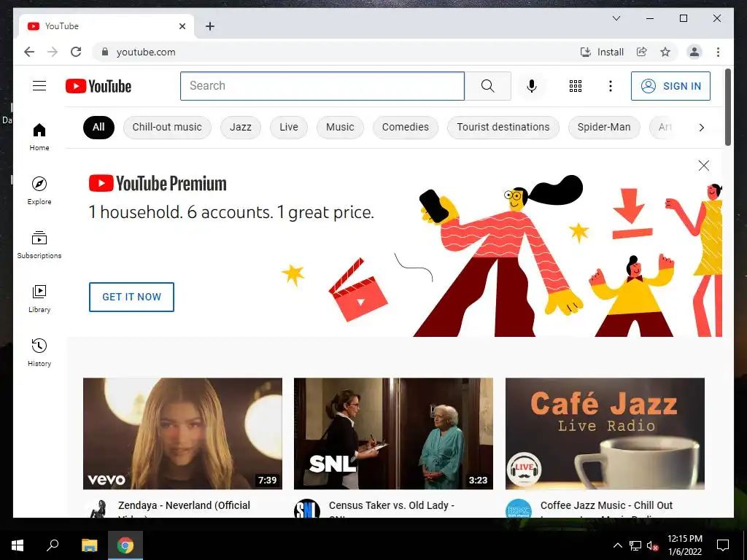This screenshot has width=747, height=560.
Task: Open a new Chrome tab
Action: coord(209,26)
